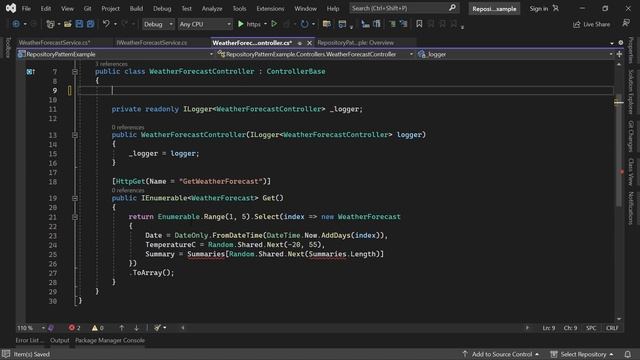Click the code cleanup broom icon
The height and width of the screenshot is (360, 640).
(x=158, y=328)
